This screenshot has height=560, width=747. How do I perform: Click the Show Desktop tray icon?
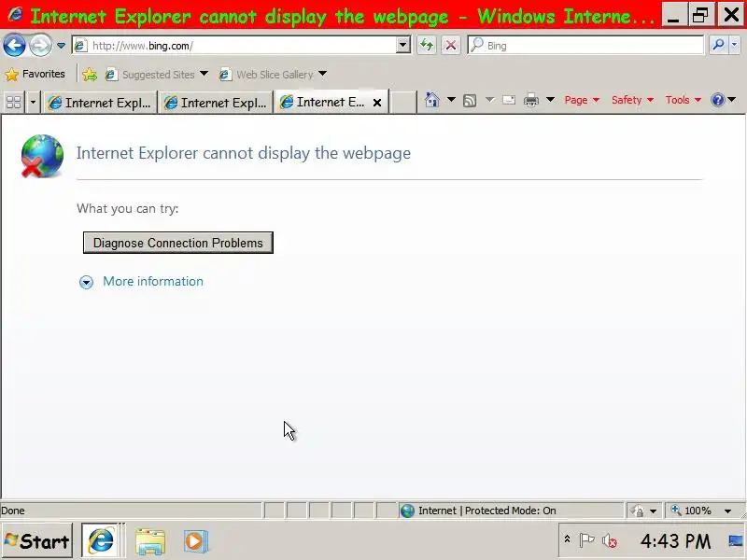tap(737, 540)
